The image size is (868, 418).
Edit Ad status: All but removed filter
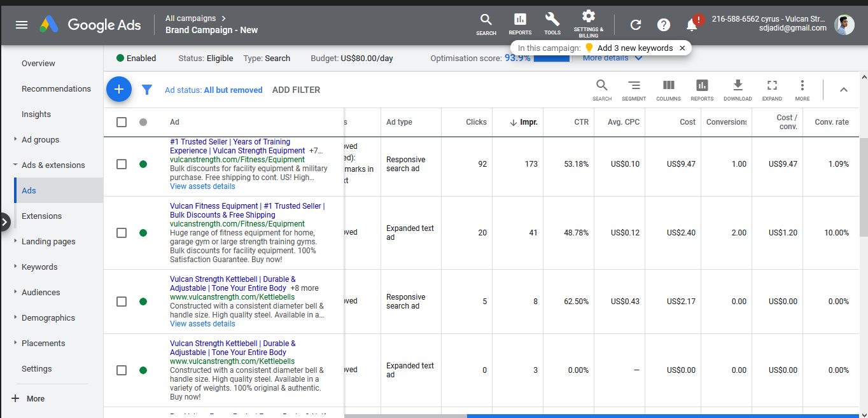pyautogui.click(x=214, y=90)
